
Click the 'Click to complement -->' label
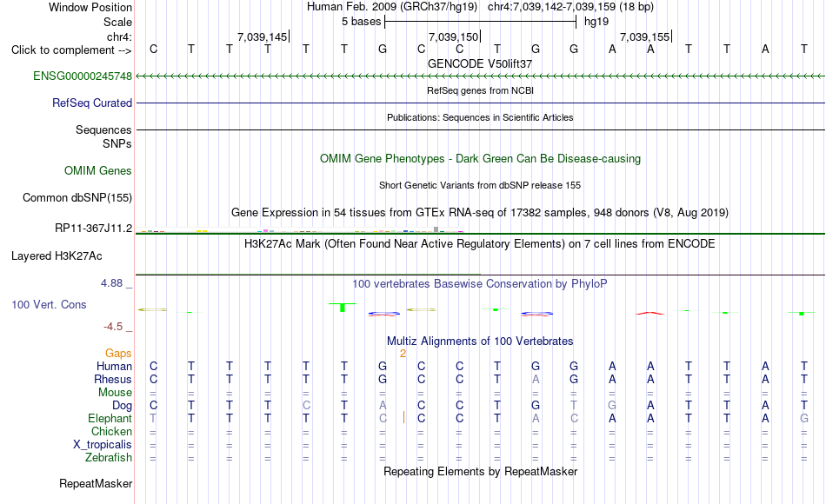tap(71, 50)
